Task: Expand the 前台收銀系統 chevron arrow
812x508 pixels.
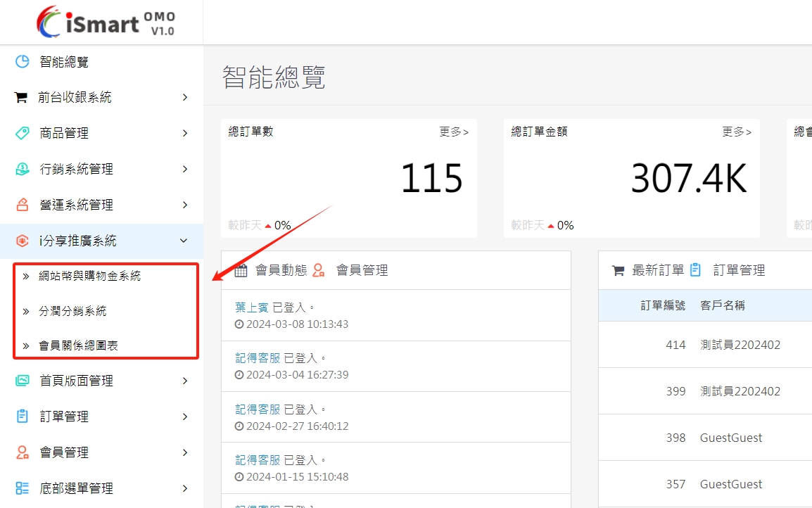Action: [184, 98]
